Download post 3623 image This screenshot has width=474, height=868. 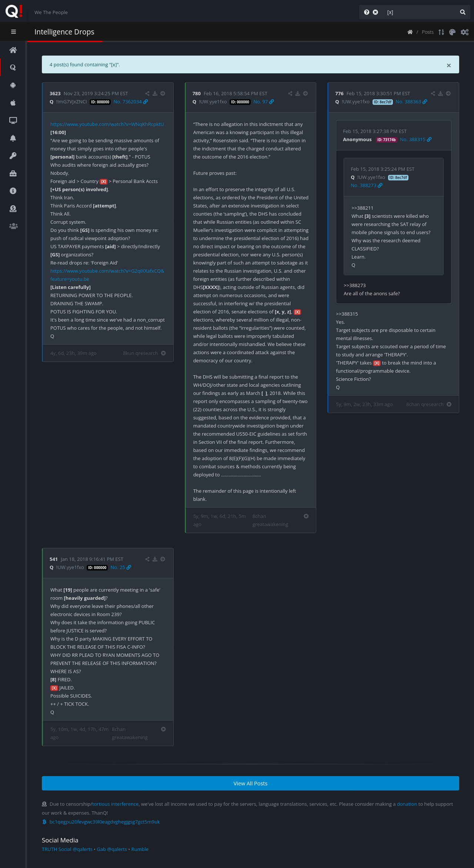[x=155, y=94]
